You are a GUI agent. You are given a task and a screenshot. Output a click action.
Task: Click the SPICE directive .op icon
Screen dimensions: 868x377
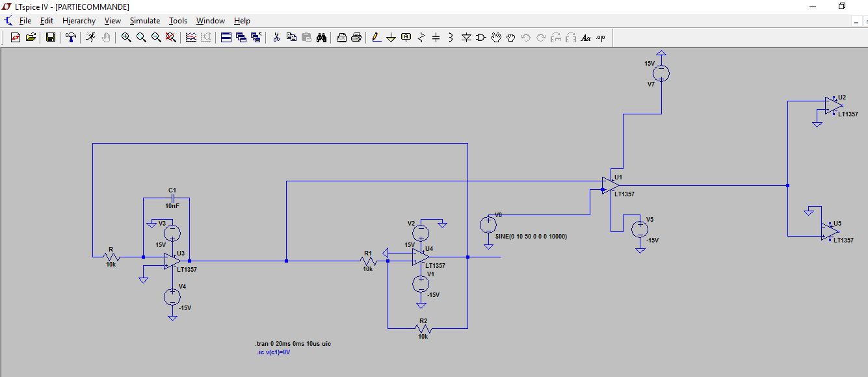[601, 38]
